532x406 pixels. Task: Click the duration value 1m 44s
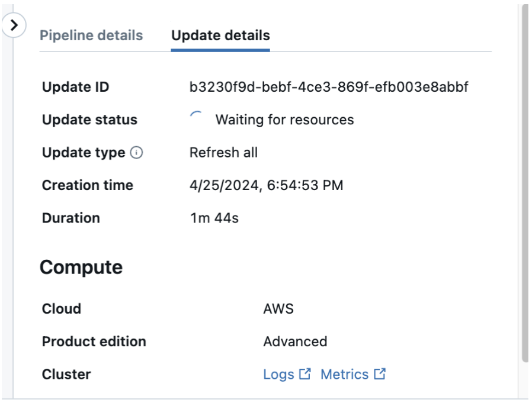tap(214, 218)
